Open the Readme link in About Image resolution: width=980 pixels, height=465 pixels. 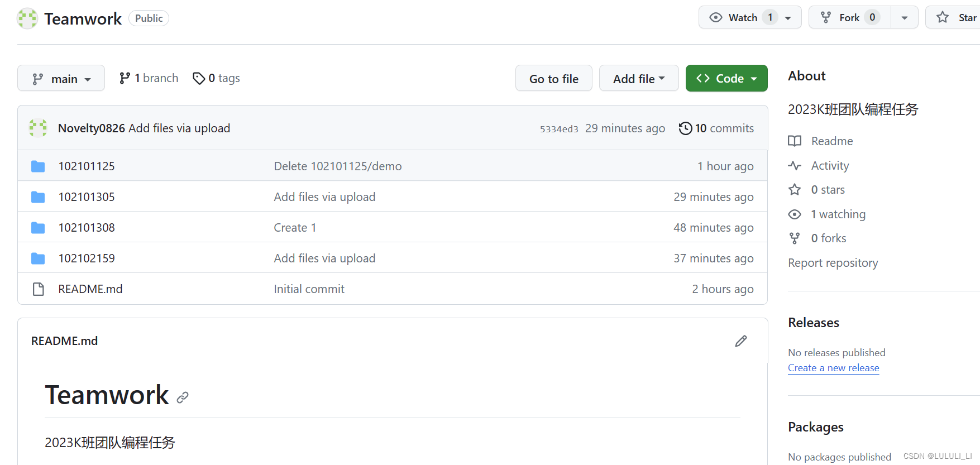tap(832, 141)
